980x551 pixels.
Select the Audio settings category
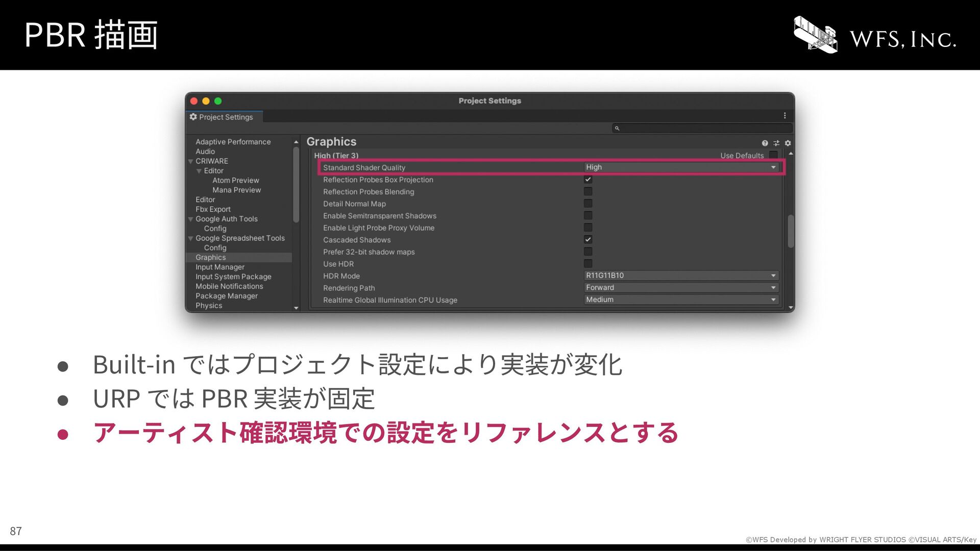click(205, 152)
